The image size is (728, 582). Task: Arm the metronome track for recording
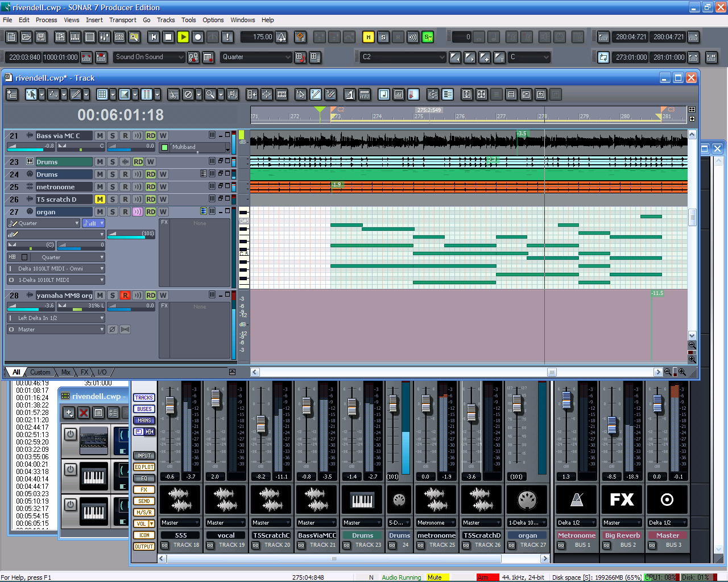click(x=125, y=187)
